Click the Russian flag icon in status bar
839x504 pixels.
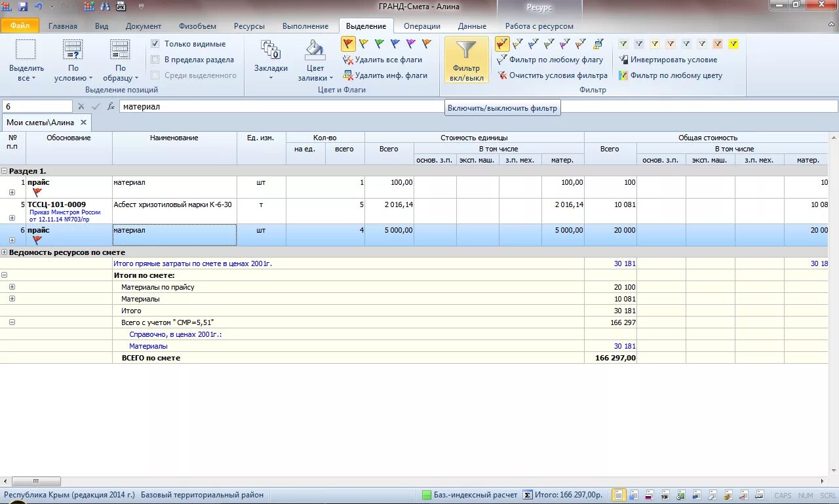pyautogui.click(x=650, y=495)
